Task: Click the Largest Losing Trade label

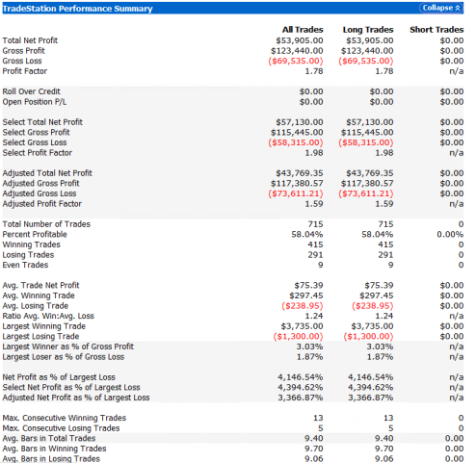Action: 40,336
